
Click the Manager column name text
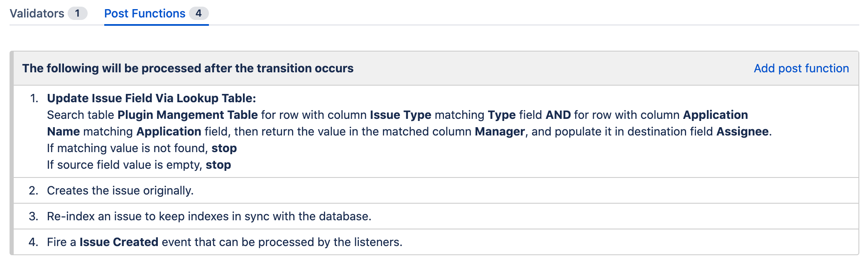(500, 131)
